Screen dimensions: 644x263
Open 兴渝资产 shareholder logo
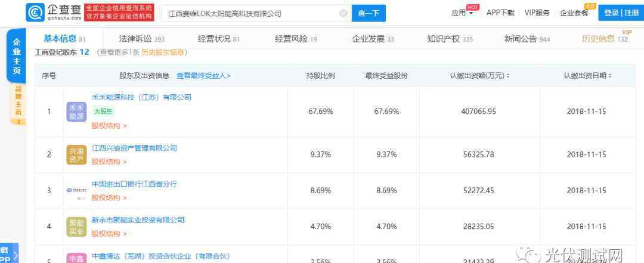76,155
